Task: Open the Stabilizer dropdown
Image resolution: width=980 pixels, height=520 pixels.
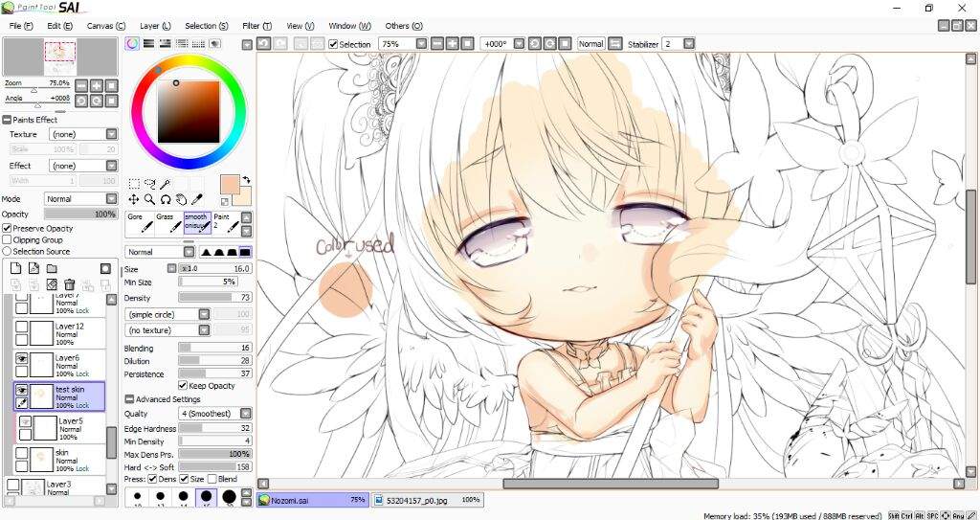Action: [689, 44]
